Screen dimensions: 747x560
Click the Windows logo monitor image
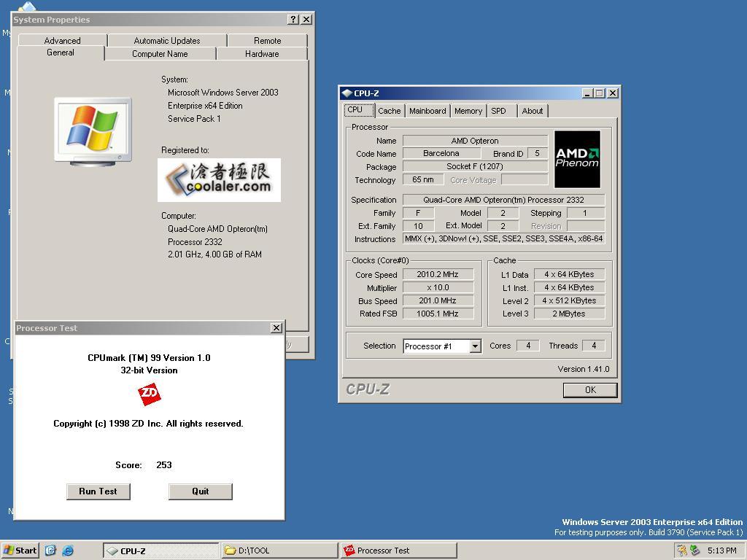[x=93, y=131]
